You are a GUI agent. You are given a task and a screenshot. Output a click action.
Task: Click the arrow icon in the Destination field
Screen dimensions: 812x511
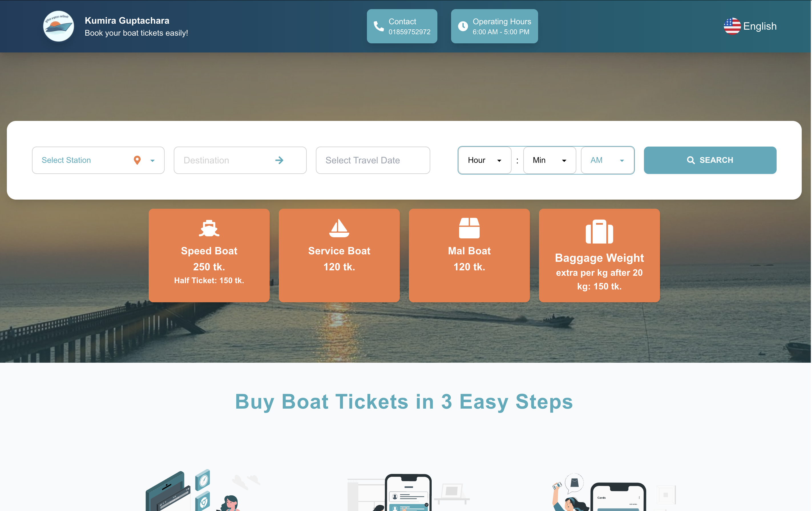[279, 160]
